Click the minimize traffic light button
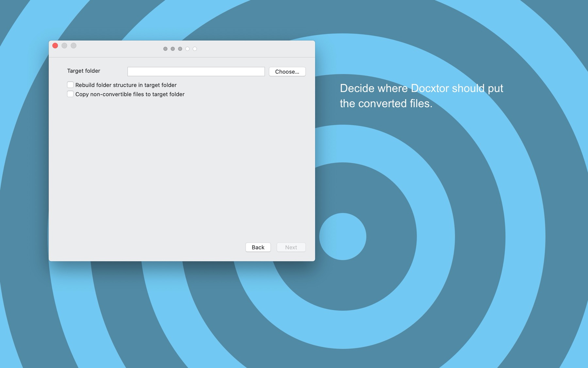The width and height of the screenshot is (588, 368). (x=64, y=45)
